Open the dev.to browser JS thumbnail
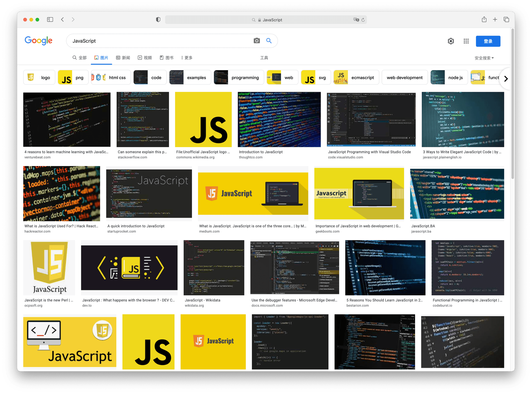Screen dimensions: 532x394 coord(129,268)
